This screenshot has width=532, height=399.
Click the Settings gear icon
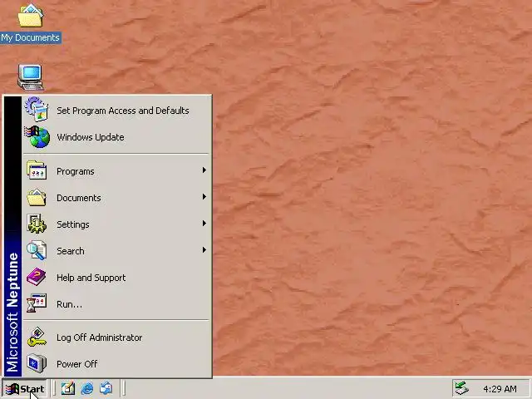(37, 224)
